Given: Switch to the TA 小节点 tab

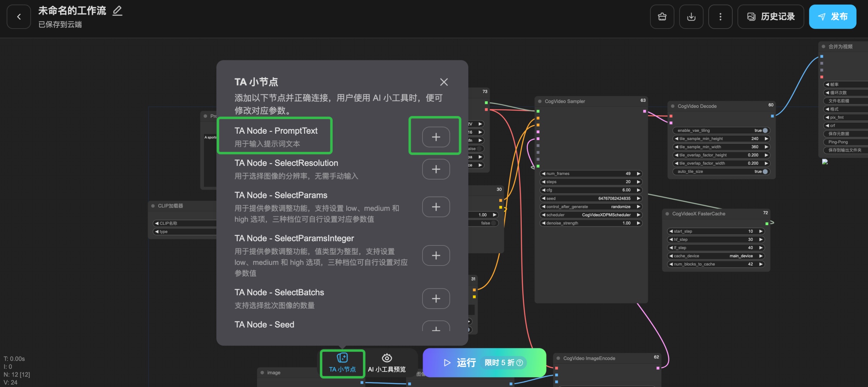Looking at the screenshot, I should tap(342, 363).
